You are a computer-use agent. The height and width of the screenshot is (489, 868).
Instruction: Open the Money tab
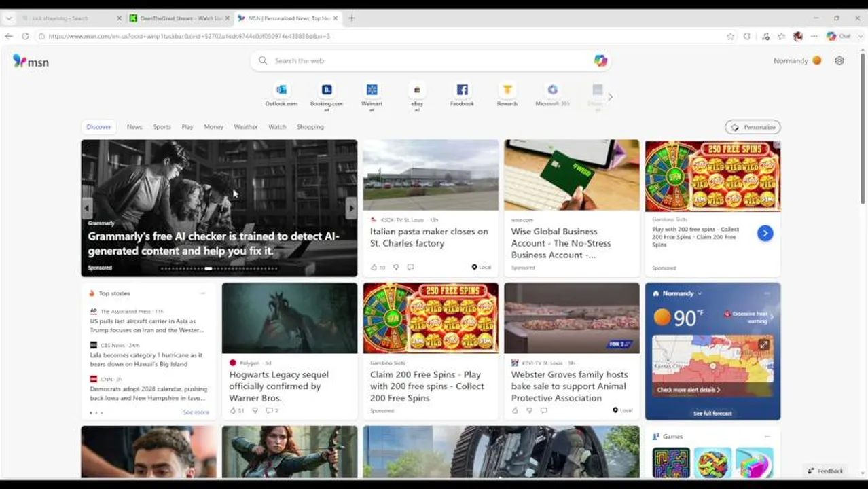tap(213, 127)
